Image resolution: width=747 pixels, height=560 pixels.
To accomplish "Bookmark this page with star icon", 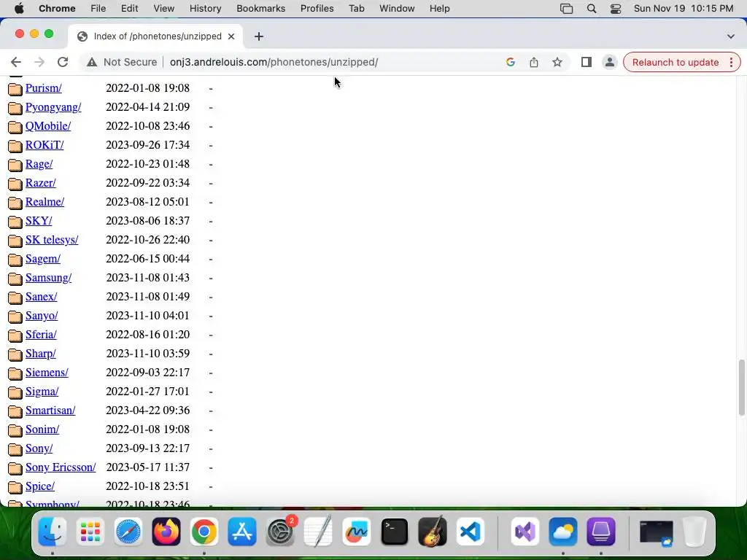I will 557,62.
